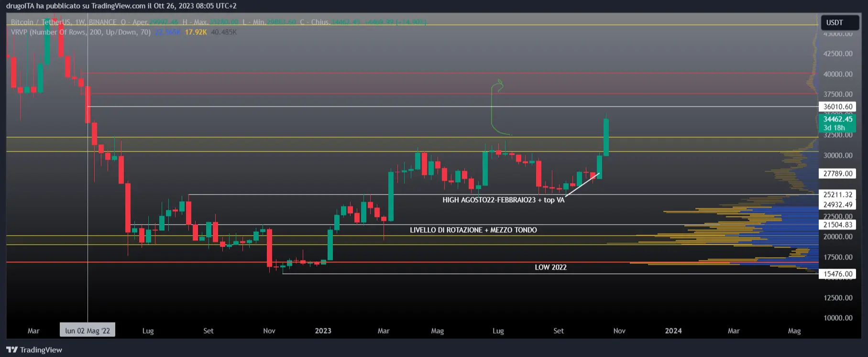Click the 40.485K VRVP value

click(x=224, y=32)
